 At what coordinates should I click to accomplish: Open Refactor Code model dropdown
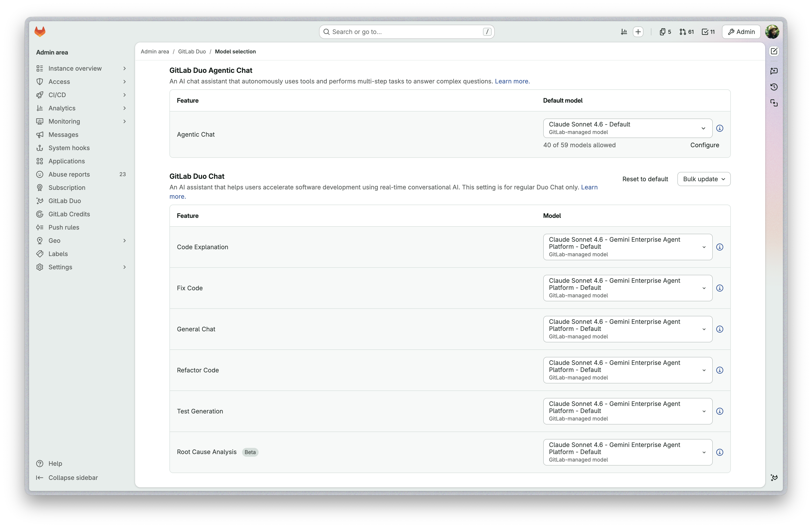[627, 370]
